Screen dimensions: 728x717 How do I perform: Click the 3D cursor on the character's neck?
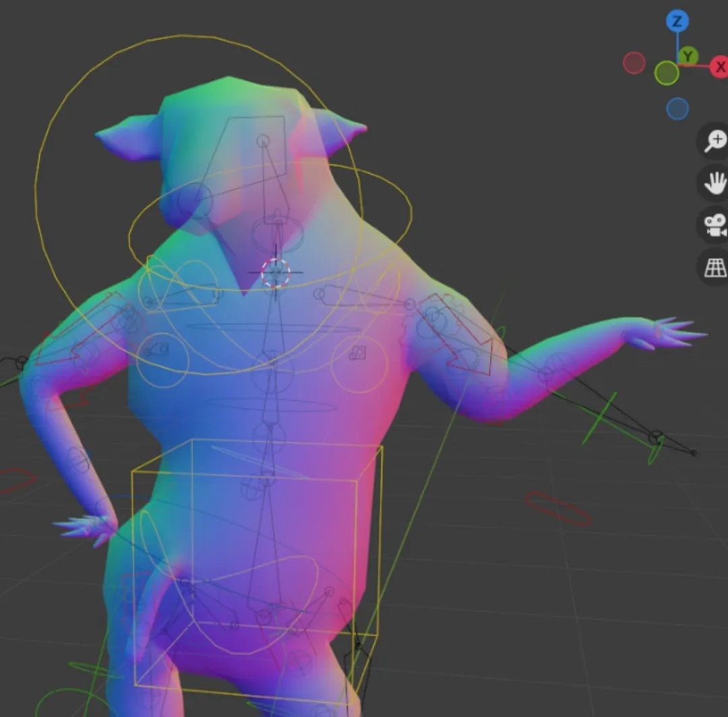tap(275, 273)
